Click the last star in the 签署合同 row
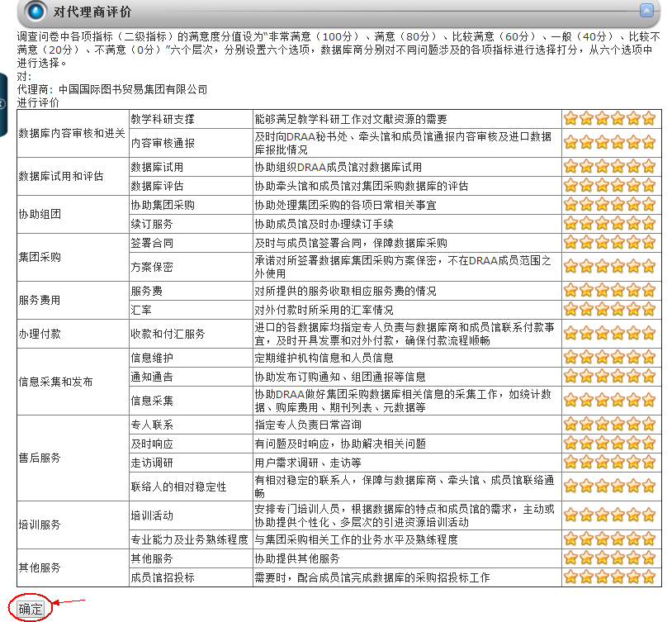 649,243
